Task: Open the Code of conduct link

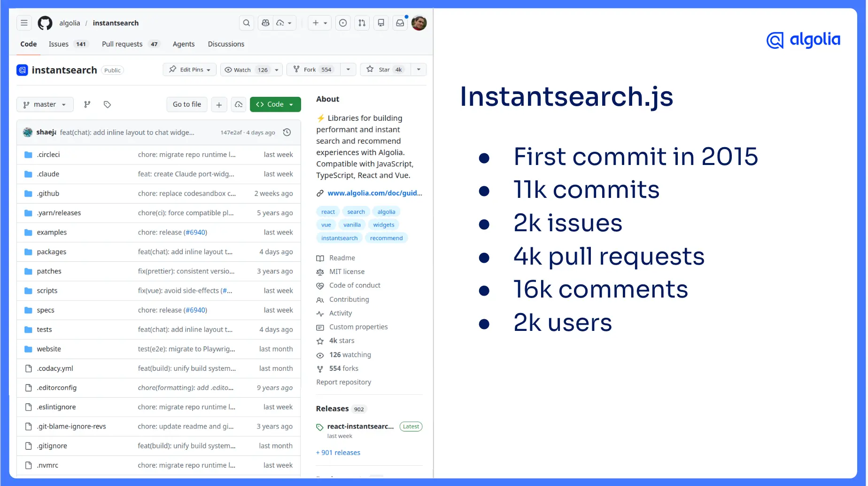Action: [x=355, y=285]
